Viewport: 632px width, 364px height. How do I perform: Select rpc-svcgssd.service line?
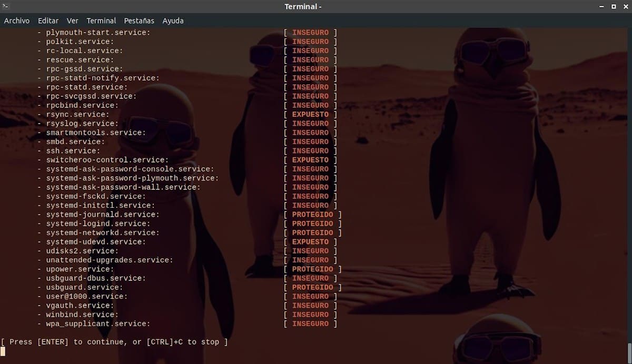click(187, 96)
